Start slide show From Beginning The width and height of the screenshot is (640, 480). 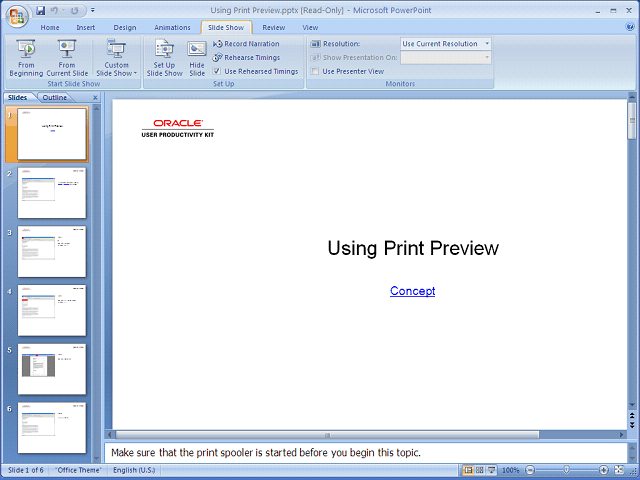pyautogui.click(x=26, y=58)
